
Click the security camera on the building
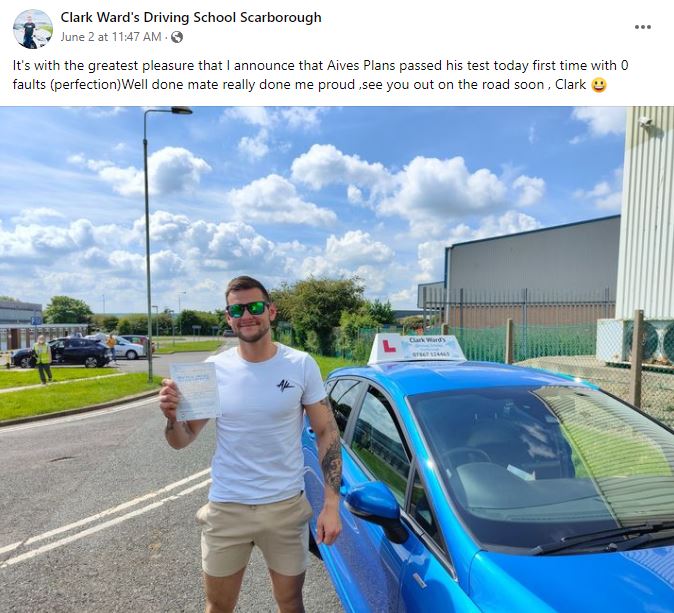(x=646, y=122)
